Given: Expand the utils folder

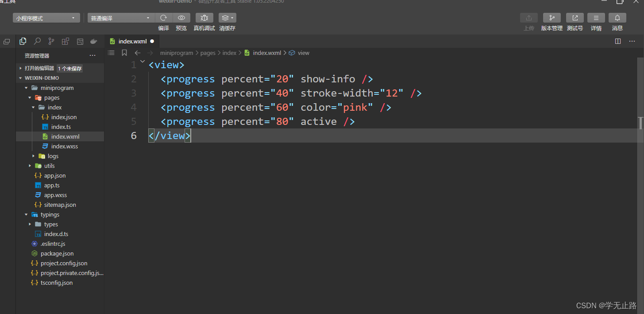Looking at the screenshot, I should [x=30, y=166].
